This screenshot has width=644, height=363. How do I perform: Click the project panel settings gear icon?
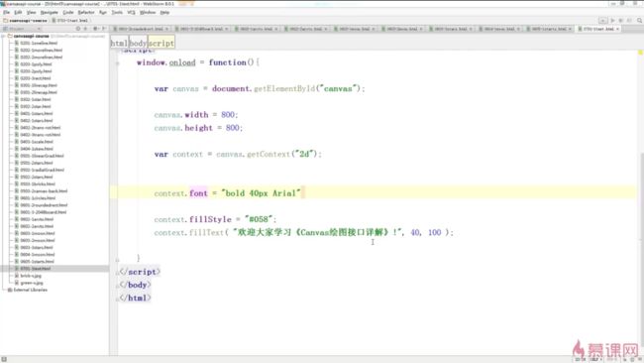click(x=95, y=29)
